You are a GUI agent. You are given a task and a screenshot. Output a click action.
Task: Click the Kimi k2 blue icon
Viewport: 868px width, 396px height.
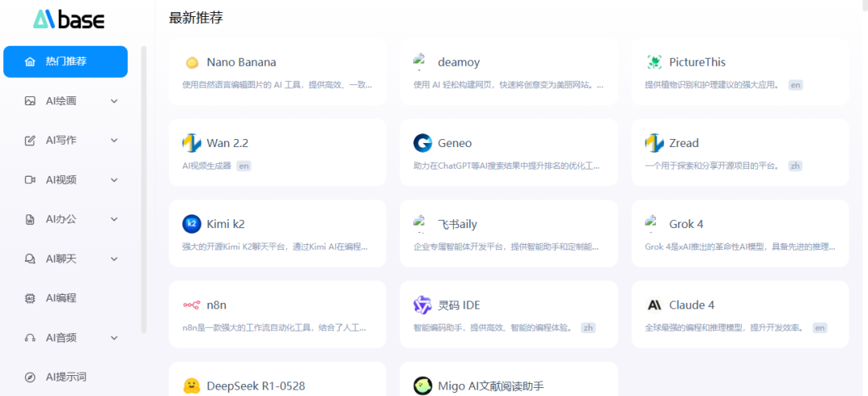point(191,224)
